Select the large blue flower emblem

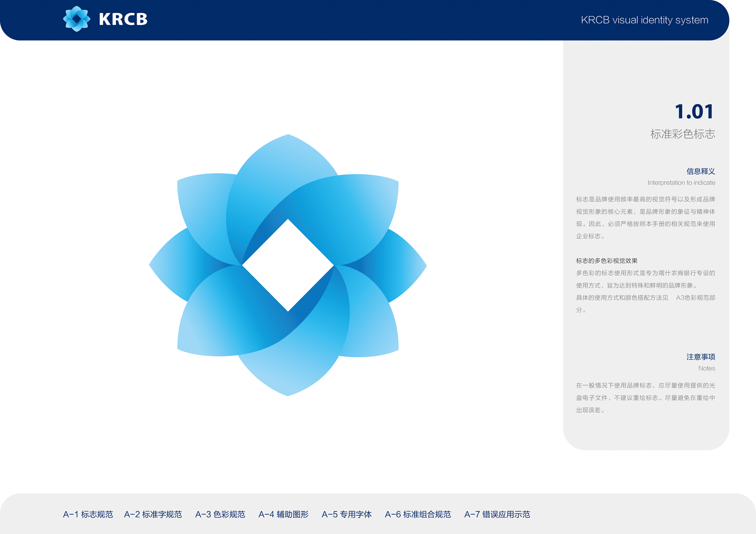pyautogui.click(x=288, y=265)
